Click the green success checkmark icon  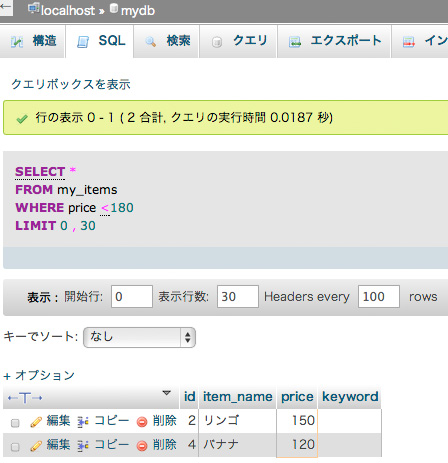click(22, 119)
